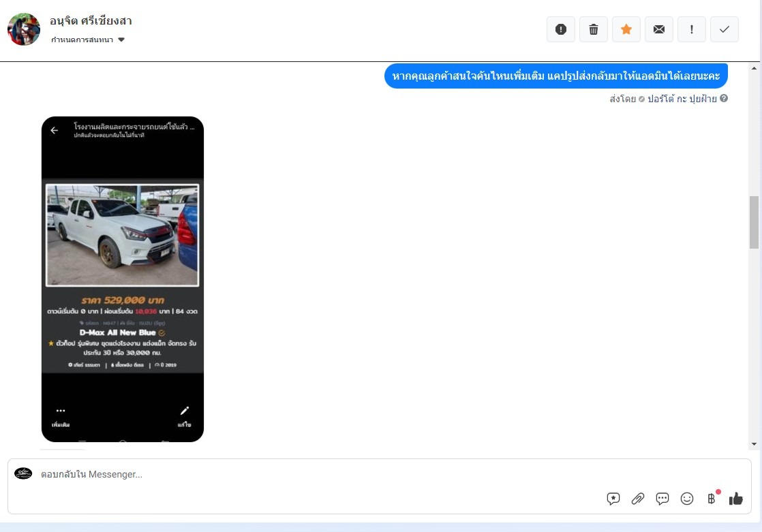Click the ตอบกลับใน Messenger reply field

(x=379, y=486)
